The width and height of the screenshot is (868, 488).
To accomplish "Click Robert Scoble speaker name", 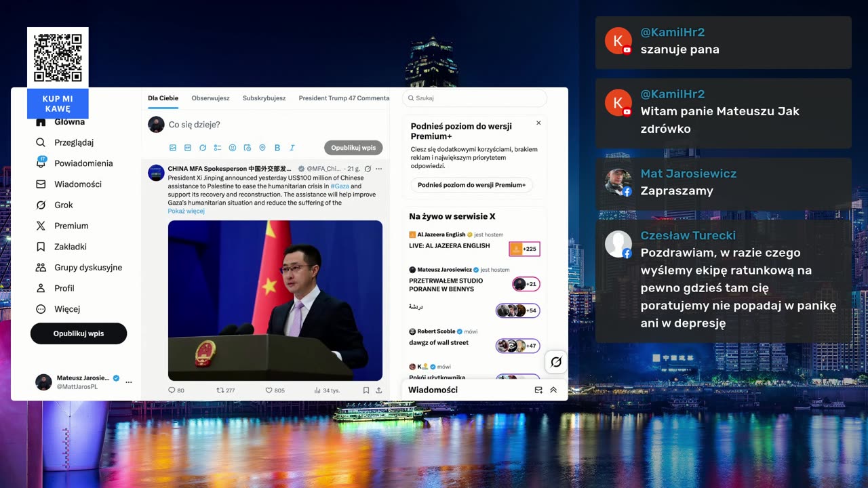I will [436, 331].
